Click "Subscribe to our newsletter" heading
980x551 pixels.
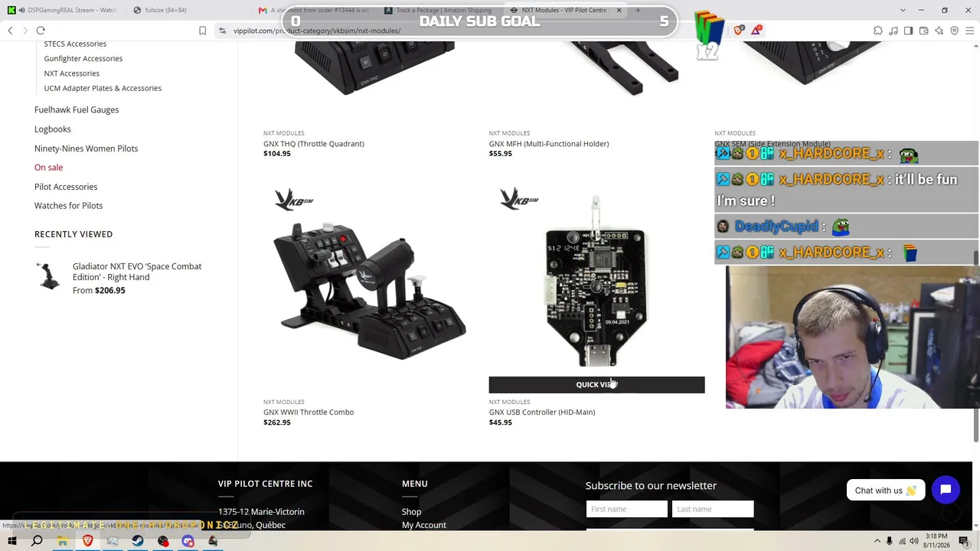coord(651,486)
